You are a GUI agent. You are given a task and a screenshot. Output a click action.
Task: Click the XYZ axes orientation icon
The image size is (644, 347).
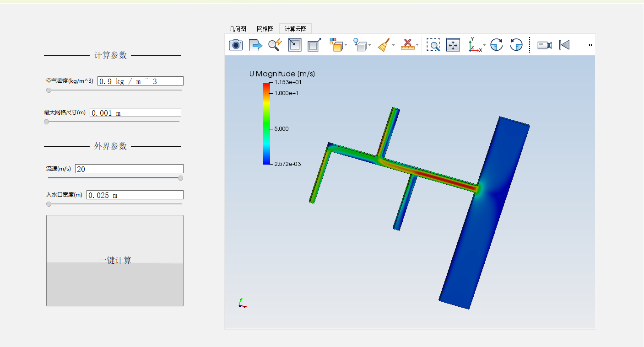pyautogui.click(x=474, y=45)
